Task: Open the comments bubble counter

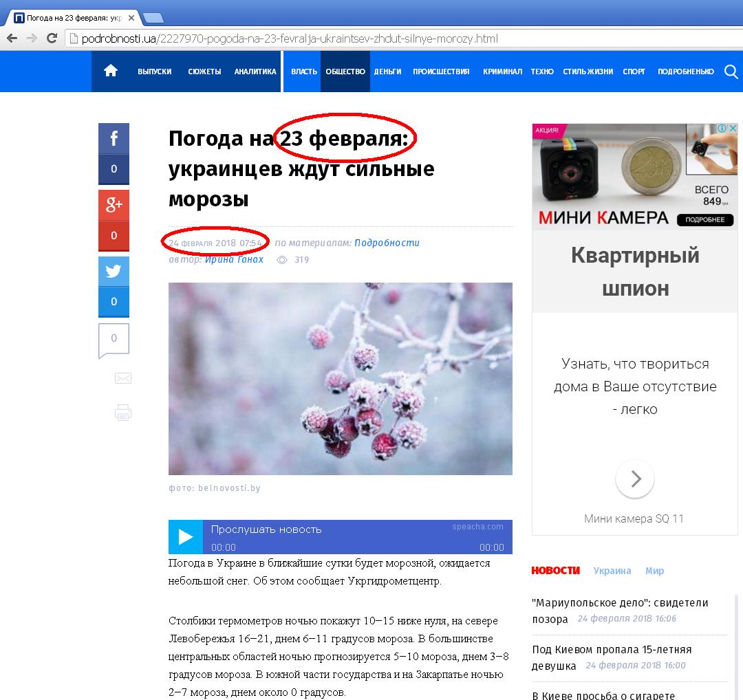Action: click(114, 340)
